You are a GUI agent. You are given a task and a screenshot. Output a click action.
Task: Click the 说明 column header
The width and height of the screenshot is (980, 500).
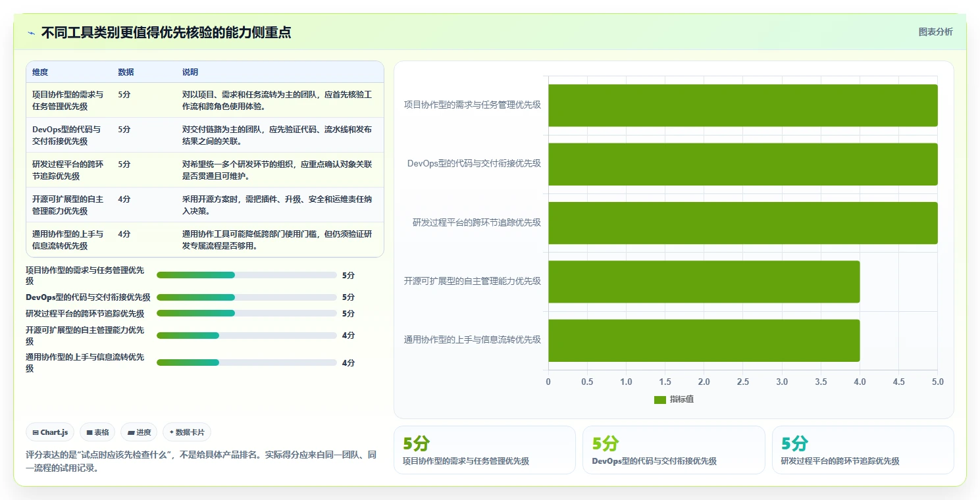click(x=190, y=72)
